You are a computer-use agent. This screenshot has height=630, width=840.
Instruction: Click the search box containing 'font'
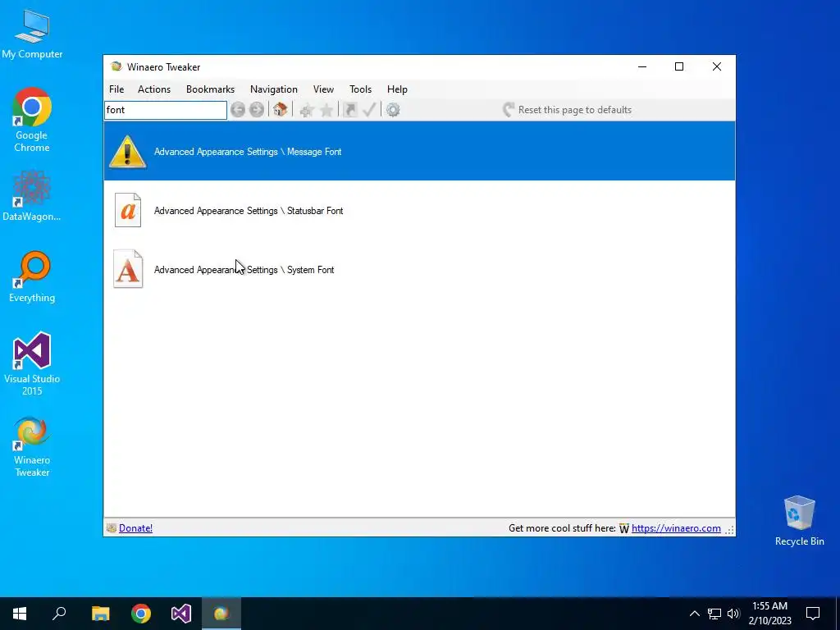point(166,110)
